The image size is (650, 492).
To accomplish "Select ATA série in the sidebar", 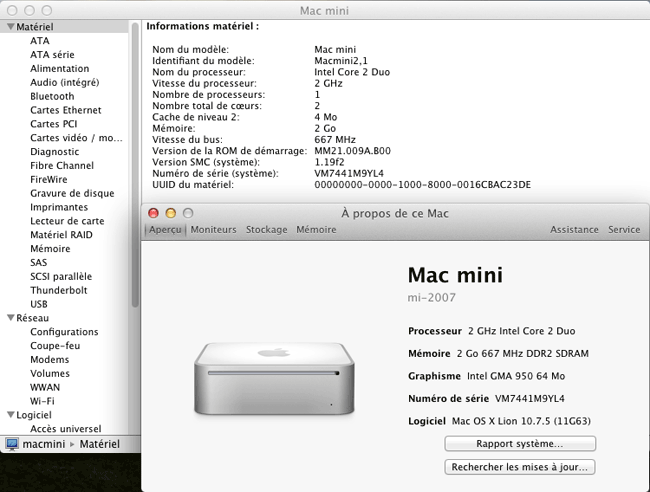I will point(52,55).
